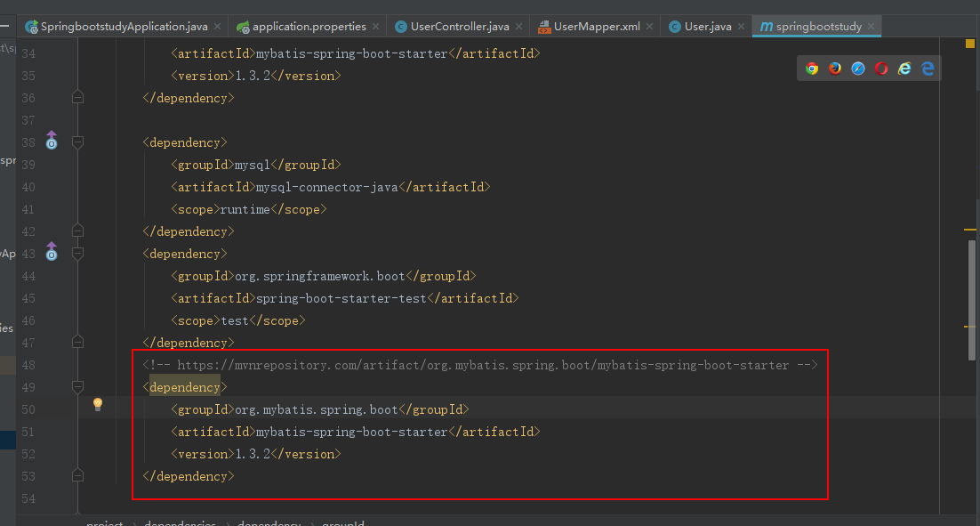
Task: Click mybatis-spring-boot-starter artifactId on line 34
Action: pos(352,53)
